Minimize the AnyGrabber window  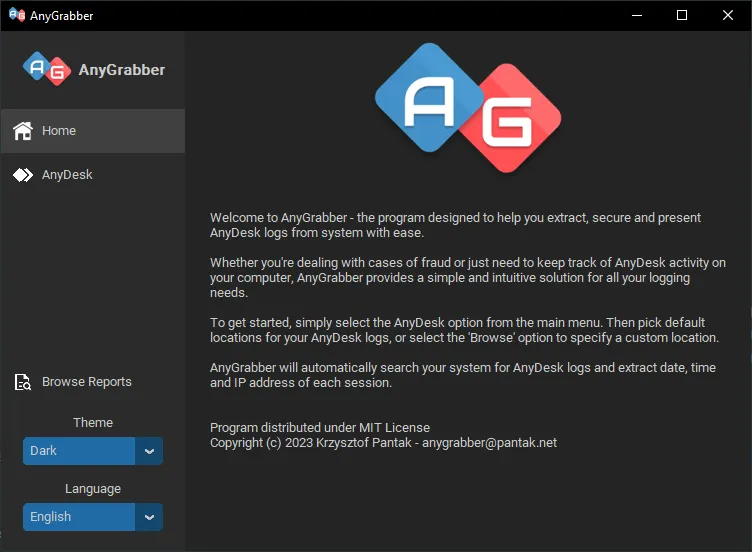point(637,15)
